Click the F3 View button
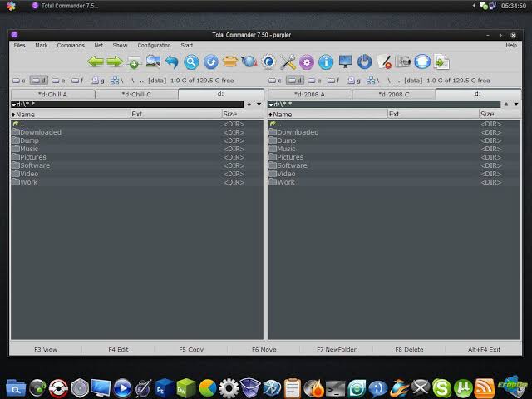The image size is (532, 399). [x=46, y=349]
